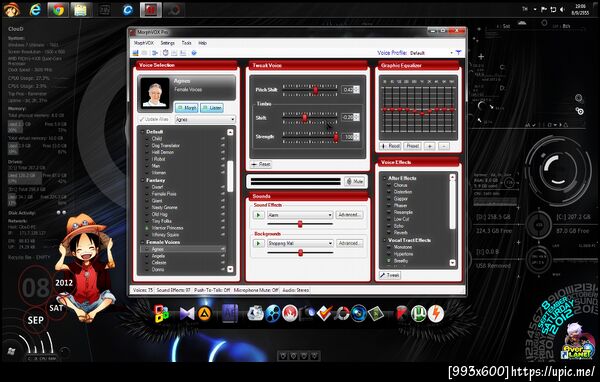The height and width of the screenshot is (382, 600).
Task: Click the Backgrounds Advanced button
Action: (349, 243)
